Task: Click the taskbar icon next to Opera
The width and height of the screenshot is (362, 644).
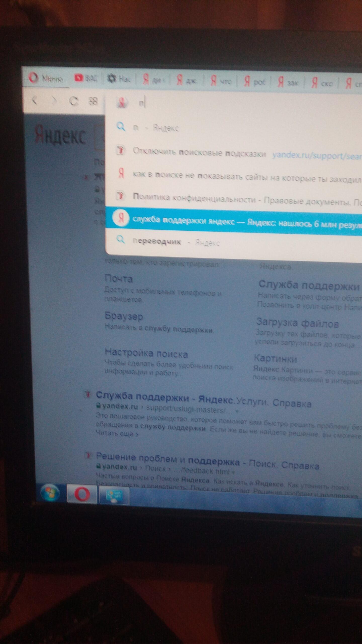Action: [115, 496]
